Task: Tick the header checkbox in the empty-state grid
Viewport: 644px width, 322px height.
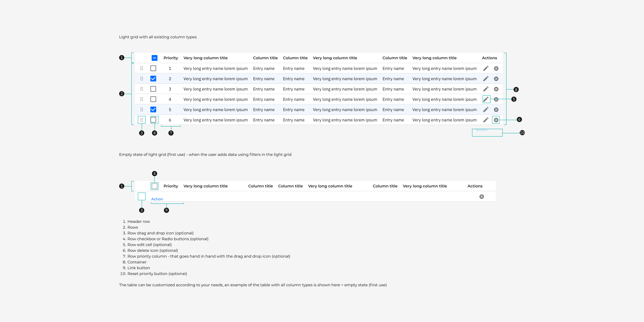Action: click(155, 186)
